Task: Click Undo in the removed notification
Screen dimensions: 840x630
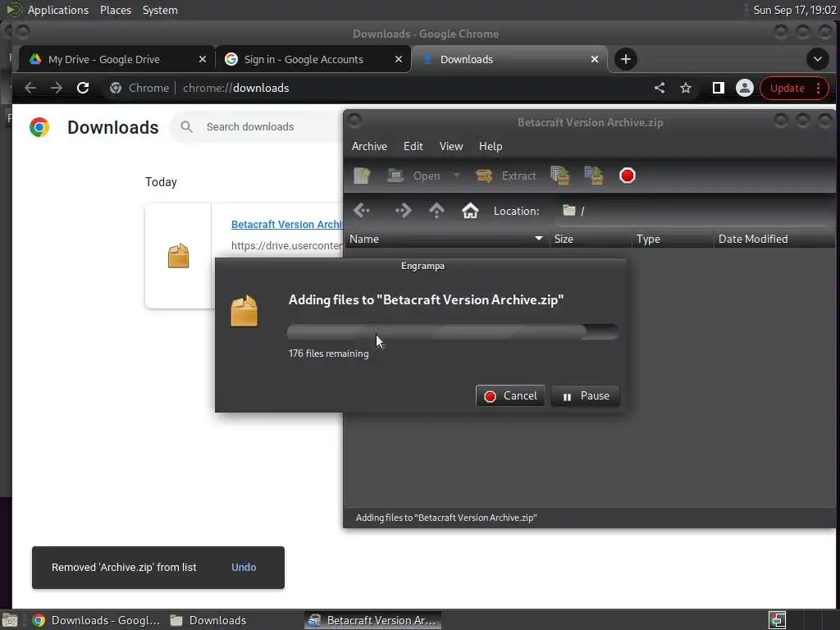Action: click(x=244, y=568)
